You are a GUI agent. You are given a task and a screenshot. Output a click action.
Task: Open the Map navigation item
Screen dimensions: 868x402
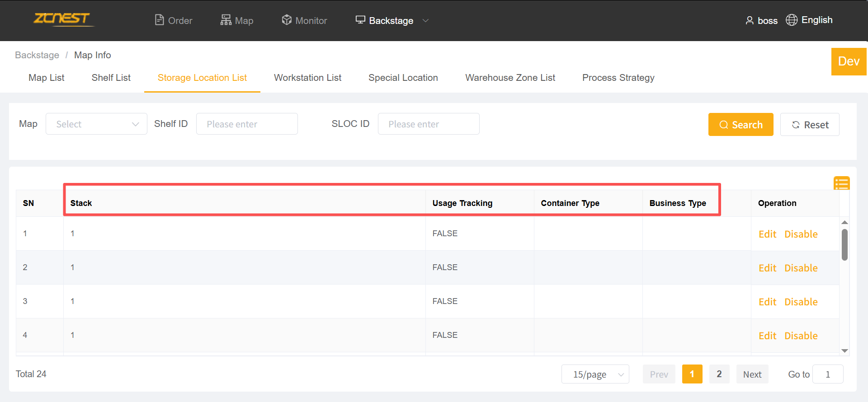pos(237,20)
